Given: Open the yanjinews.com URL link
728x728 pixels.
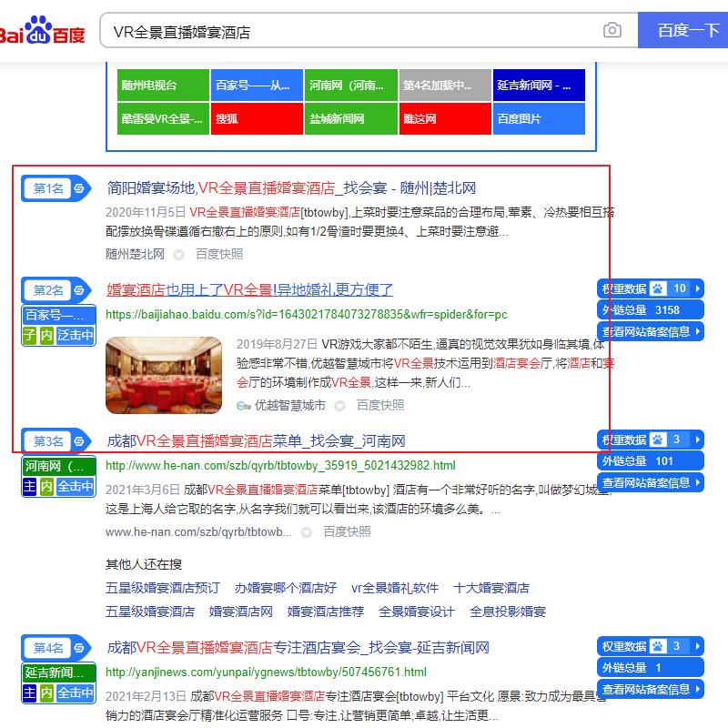Looking at the screenshot, I should click(266, 672).
